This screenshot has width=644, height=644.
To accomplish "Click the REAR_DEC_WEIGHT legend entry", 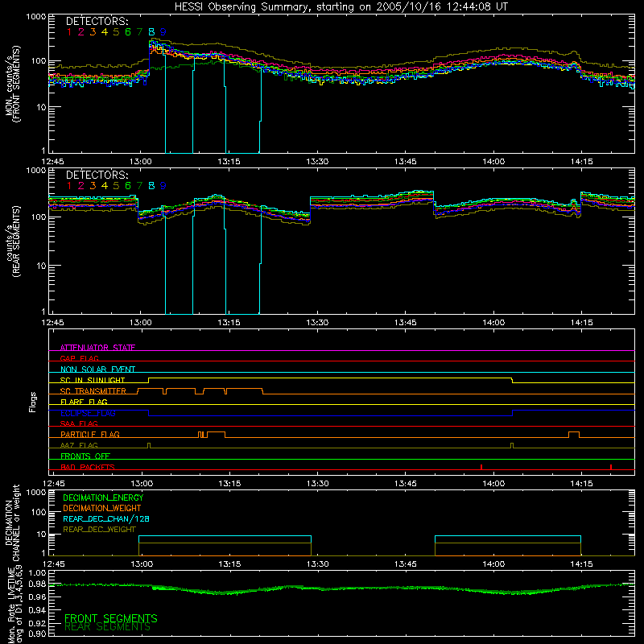I will coord(99,530).
